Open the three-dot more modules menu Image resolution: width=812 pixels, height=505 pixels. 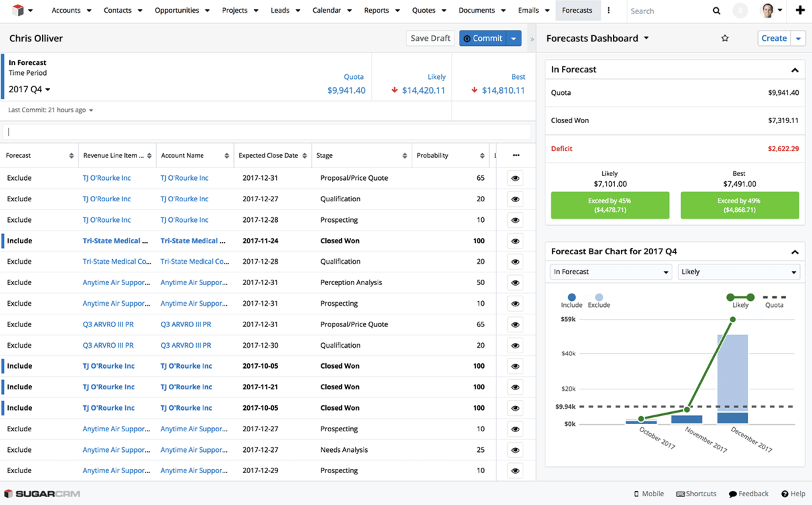(609, 10)
